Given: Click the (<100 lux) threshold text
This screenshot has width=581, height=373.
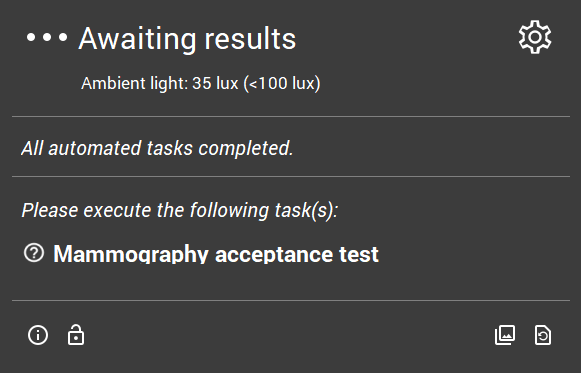Looking at the screenshot, I should pyautogui.click(x=282, y=83).
